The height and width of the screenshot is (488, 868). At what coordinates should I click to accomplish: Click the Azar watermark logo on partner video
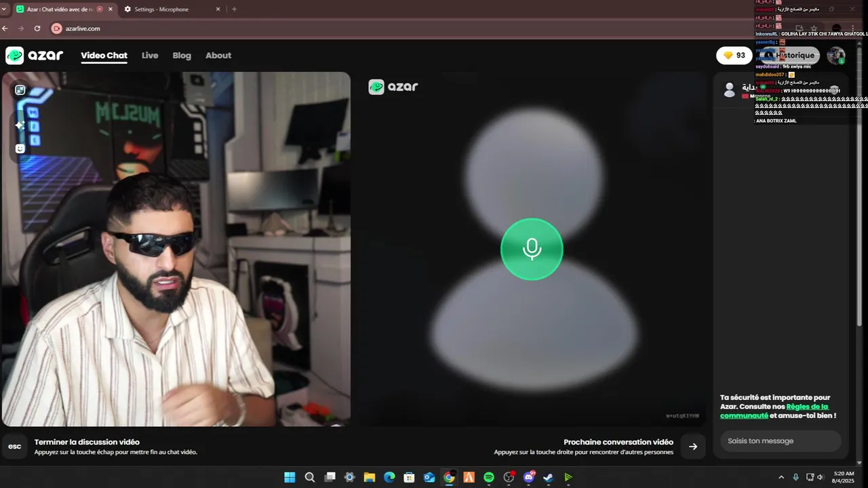tap(393, 87)
